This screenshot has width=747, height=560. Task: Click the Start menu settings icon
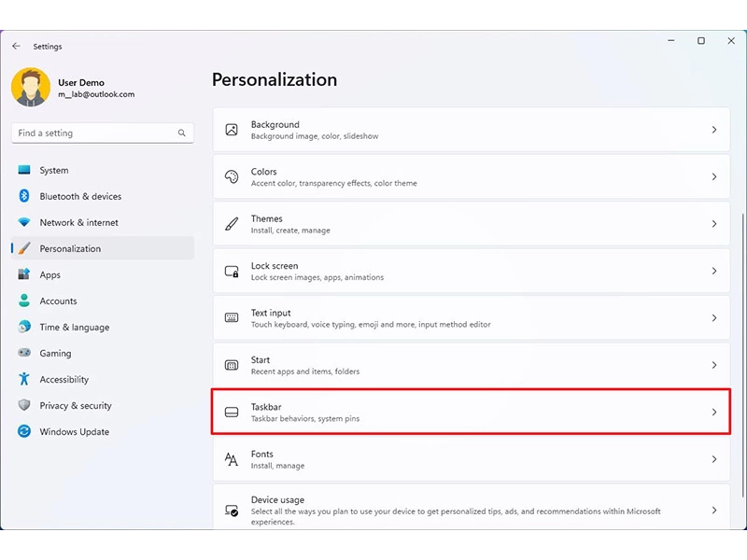pyautogui.click(x=231, y=365)
